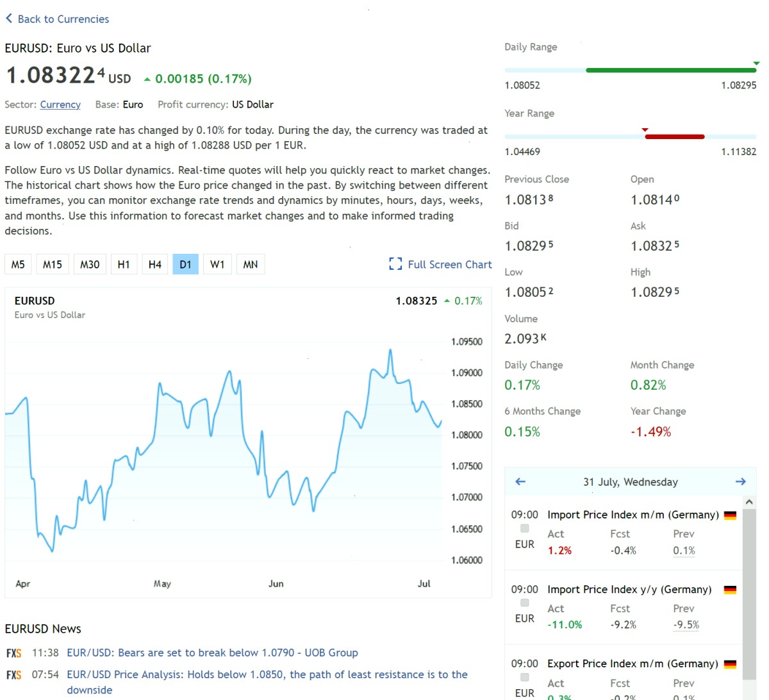This screenshot has height=700, width=769.
Task: Click the Back to Currencies chevron
Action: 9,19
